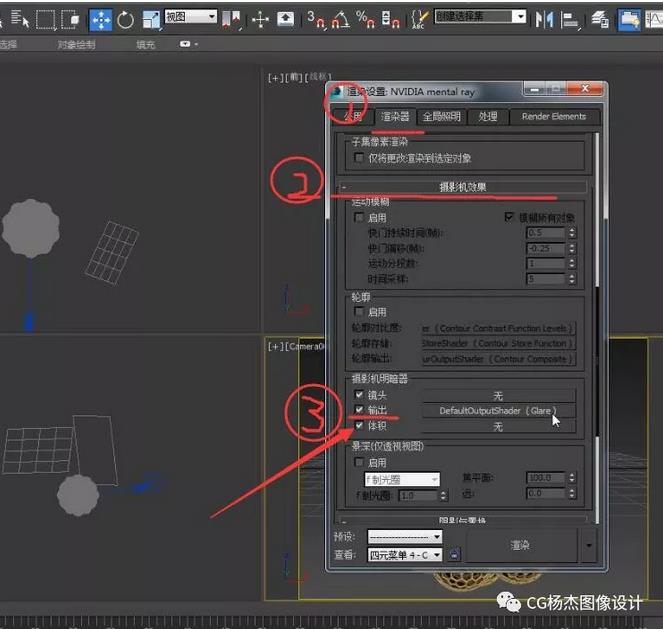The image size is (663, 629).
Task: Open the 视图 reference coordinate dropdown
Action: coord(191,17)
